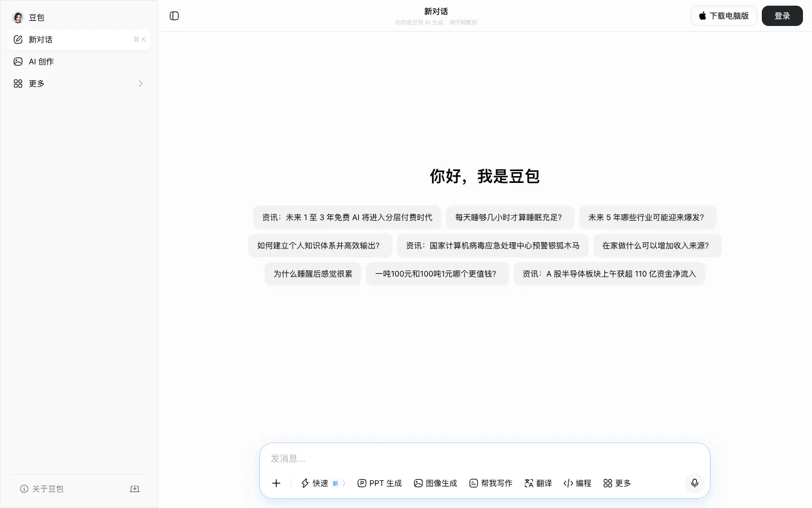Click suggestion 在家做什么可以增加收入来源?
The height and width of the screenshot is (508, 812).
click(x=657, y=246)
